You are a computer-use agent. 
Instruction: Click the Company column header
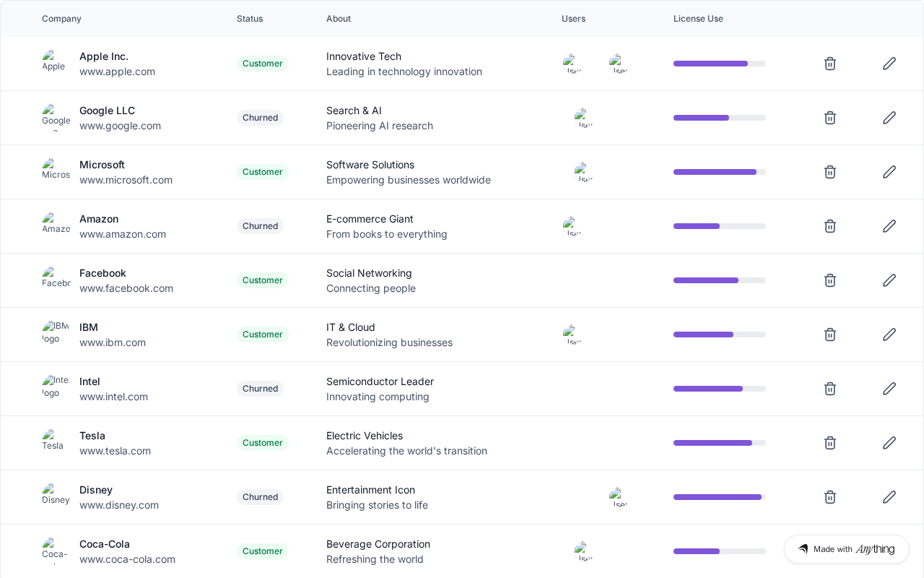[x=61, y=19]
